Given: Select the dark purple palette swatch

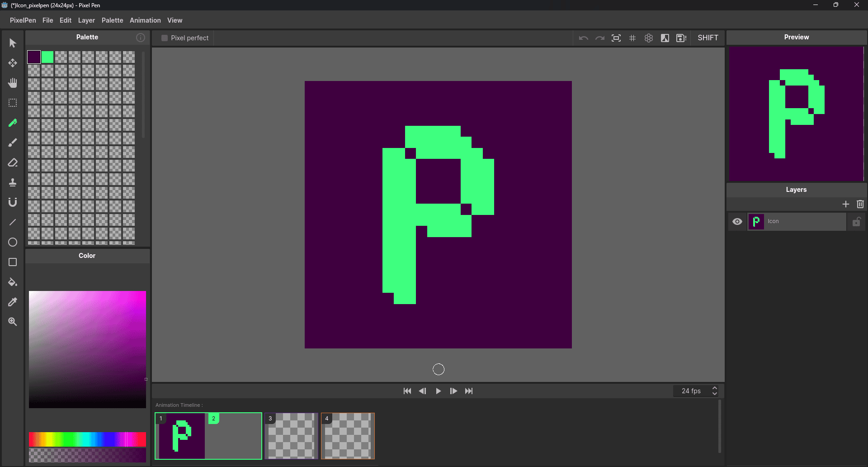Looking at the screenshot, I should [x=34, y=57].
